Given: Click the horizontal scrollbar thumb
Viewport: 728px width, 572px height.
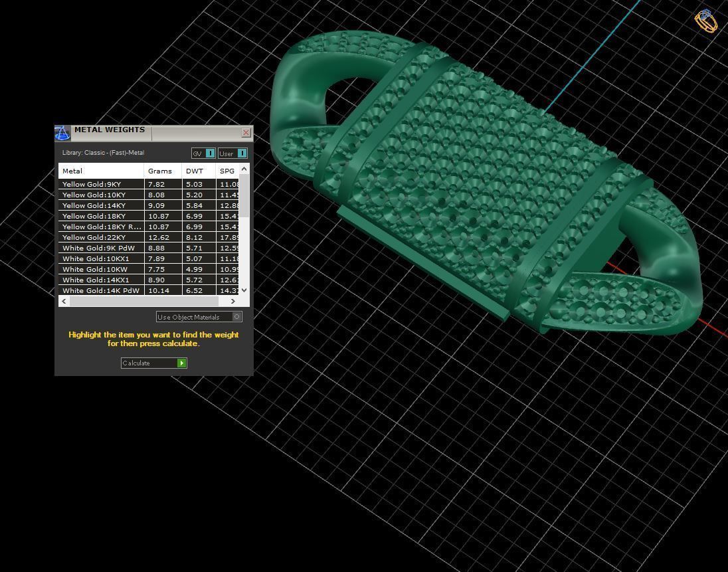Looking at the screenshot, I should (x=144, y=302).
